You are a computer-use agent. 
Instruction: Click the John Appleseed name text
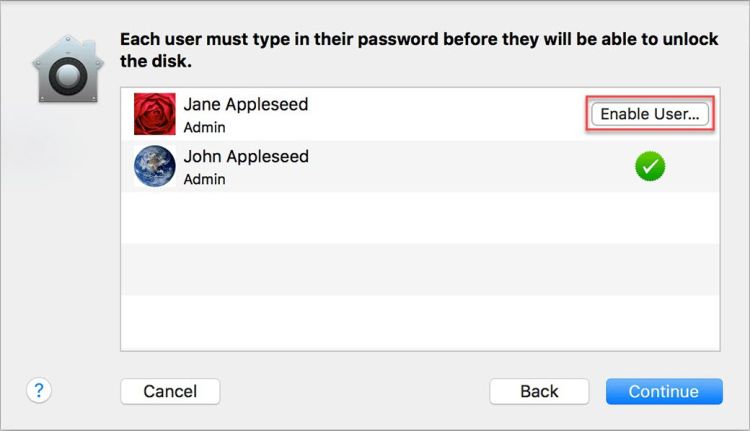pos(246,157)
